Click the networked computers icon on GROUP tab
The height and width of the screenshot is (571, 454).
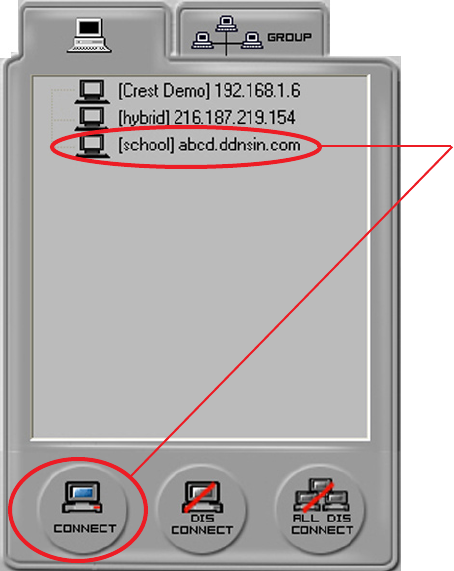(x=227, y=35)
